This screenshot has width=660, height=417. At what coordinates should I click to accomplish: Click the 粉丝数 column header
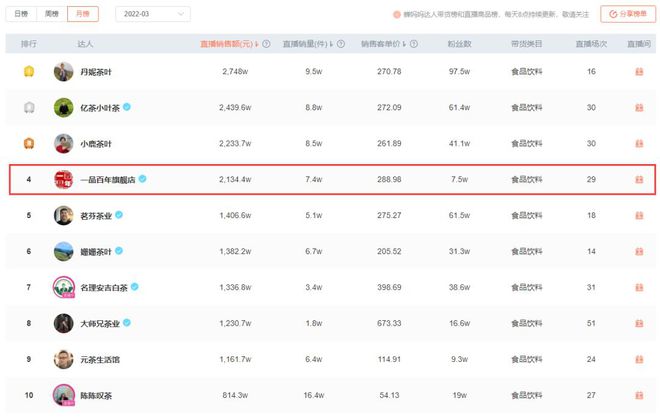(x=459, y=44)
